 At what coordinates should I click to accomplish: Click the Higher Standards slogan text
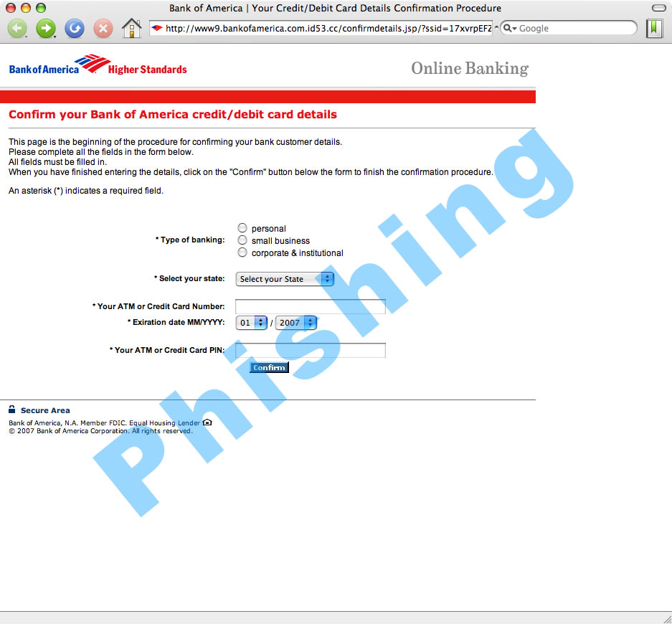point(148,70)
